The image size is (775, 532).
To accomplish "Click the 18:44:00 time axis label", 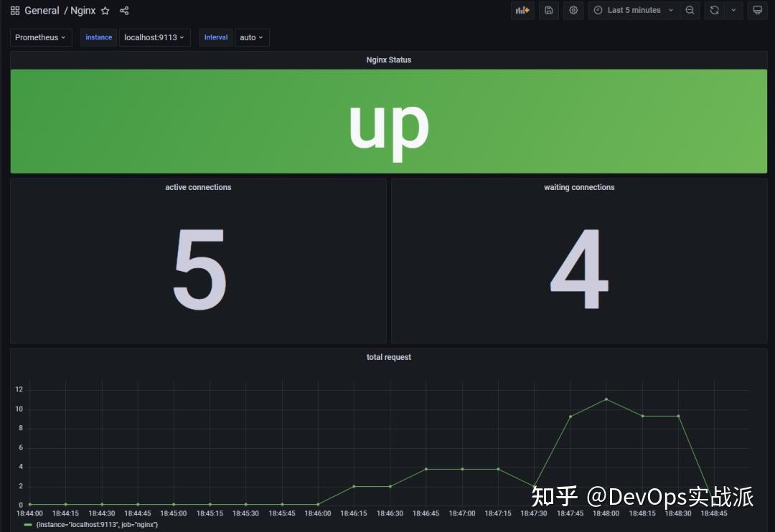I will pyautogui.click(x=29, y=514).
